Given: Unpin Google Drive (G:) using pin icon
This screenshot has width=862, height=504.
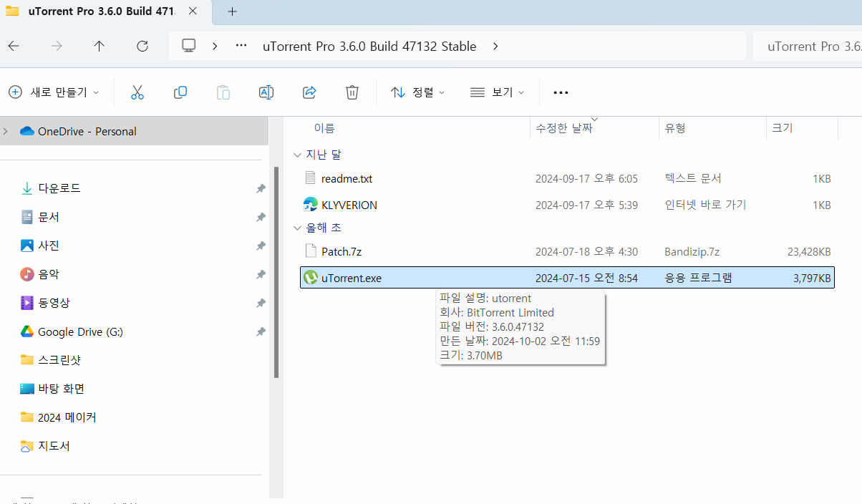Looking at the screenshot, I should point(261,331).
